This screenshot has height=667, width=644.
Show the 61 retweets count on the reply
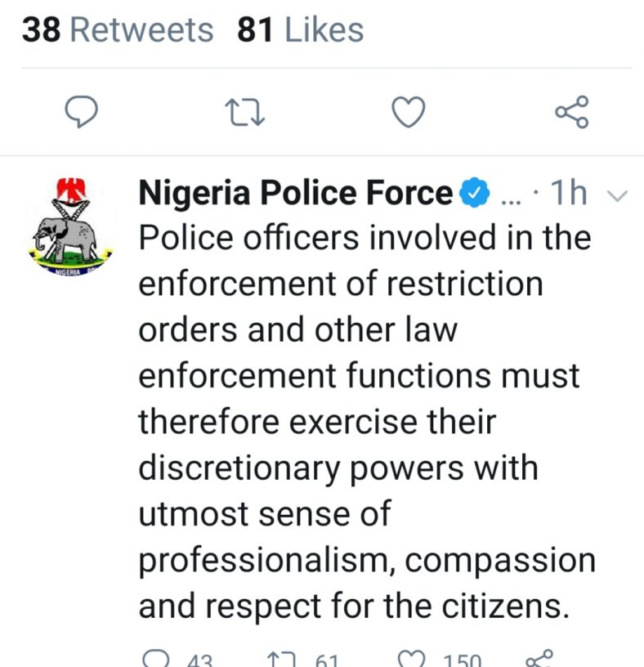[x=327, y=660]
